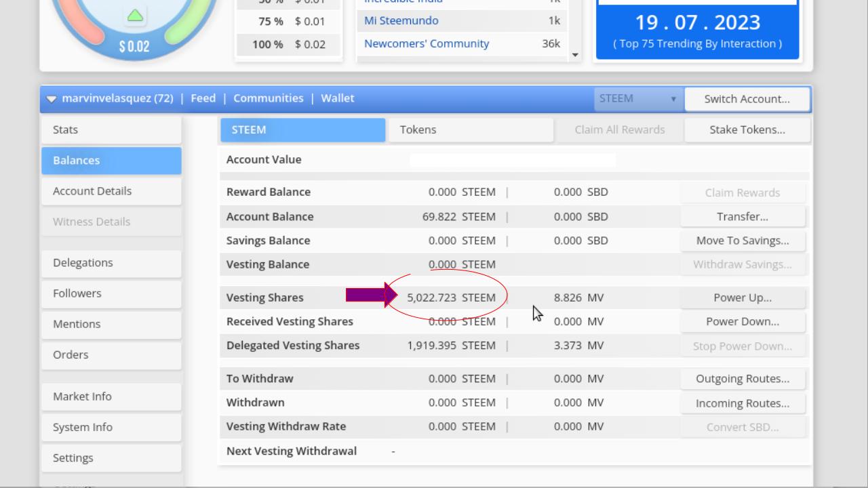Open Delegations in the sidebar
Viewport: 868px width, 488px height.
point(111,263)
